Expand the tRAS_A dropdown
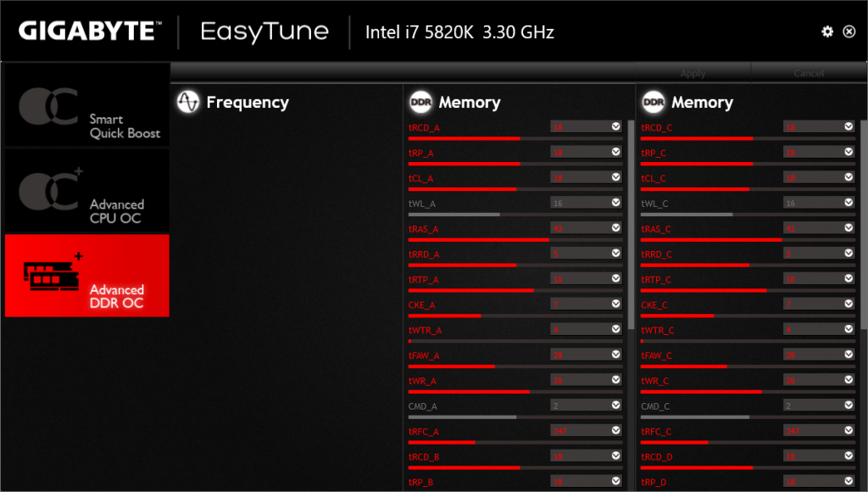The height and width of the screenshot is (492, 868). coord(615,227)
